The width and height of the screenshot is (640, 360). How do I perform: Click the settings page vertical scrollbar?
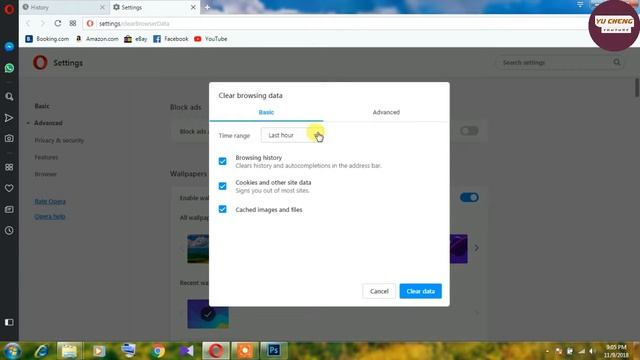click(x=637, y=88)
